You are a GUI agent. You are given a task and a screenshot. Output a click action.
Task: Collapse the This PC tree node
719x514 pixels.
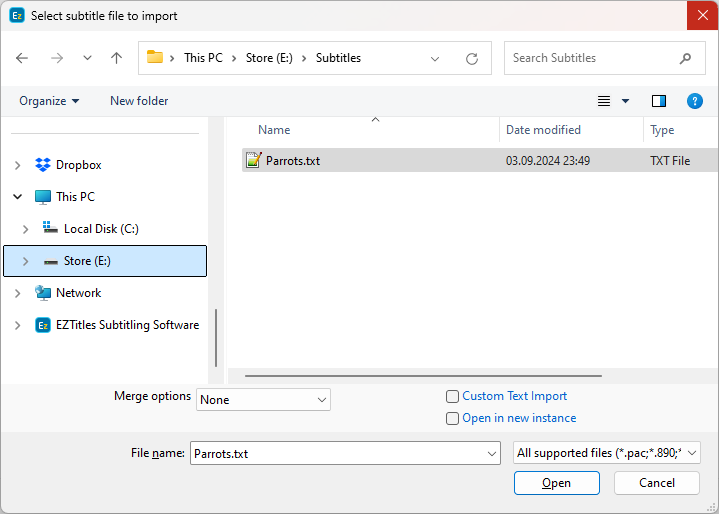[17, 197]
